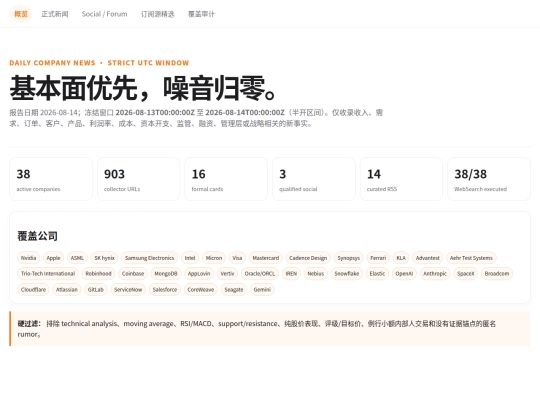This screenshot has width=540, height=405.
Task: Choose the Atlassian chip
Action: pyautogui.click(x=67, y=290)
